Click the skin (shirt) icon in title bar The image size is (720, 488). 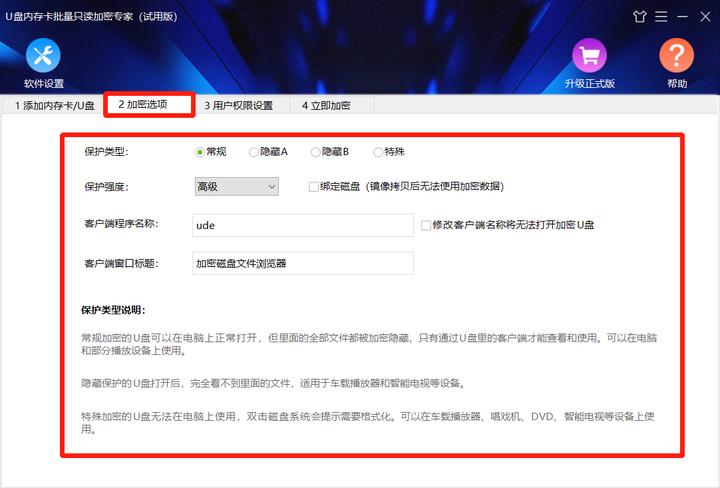coord(639,17)
